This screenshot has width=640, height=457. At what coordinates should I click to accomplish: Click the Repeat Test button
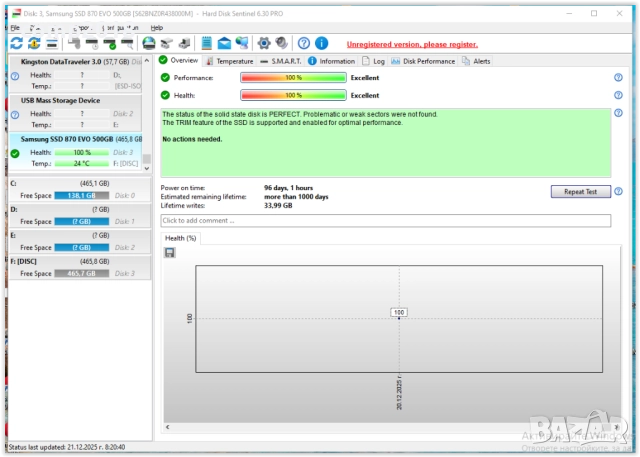(580, 191)
